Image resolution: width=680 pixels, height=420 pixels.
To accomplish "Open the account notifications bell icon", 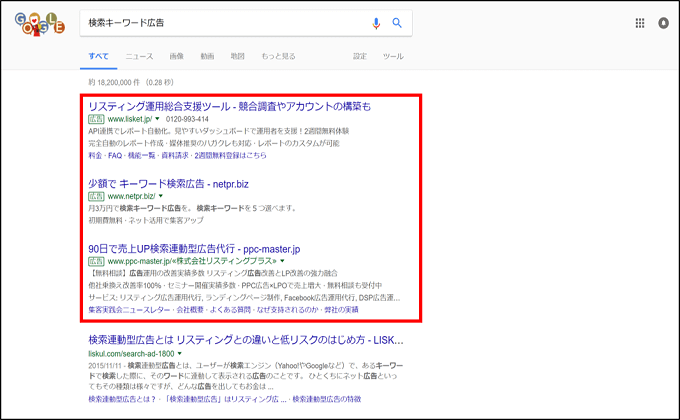I will tap(664, 23).
